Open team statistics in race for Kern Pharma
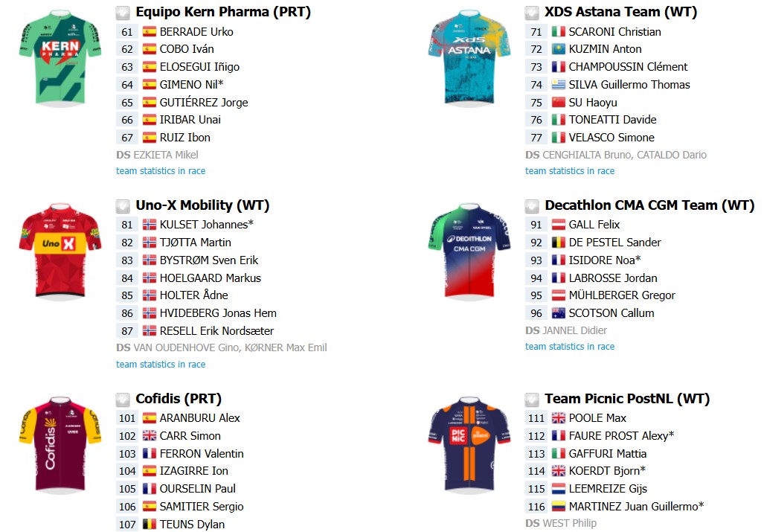The image size is (764, 532). (x=161, y=171)
